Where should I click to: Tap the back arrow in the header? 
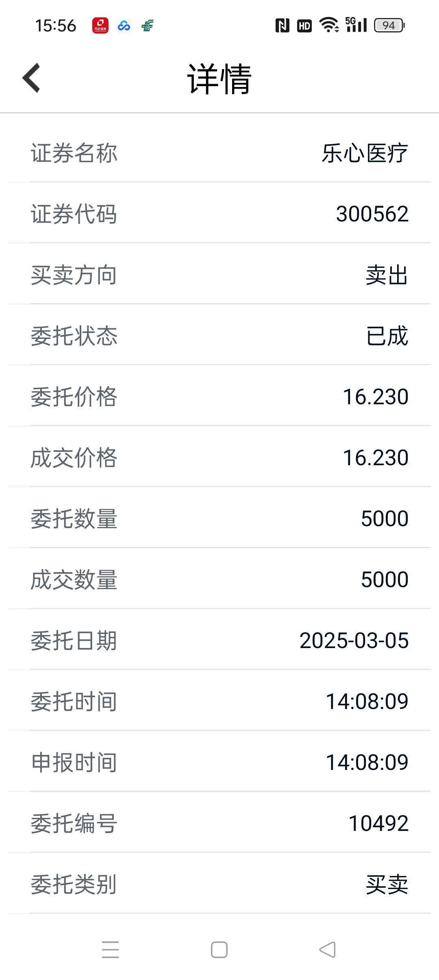(31, 78)
